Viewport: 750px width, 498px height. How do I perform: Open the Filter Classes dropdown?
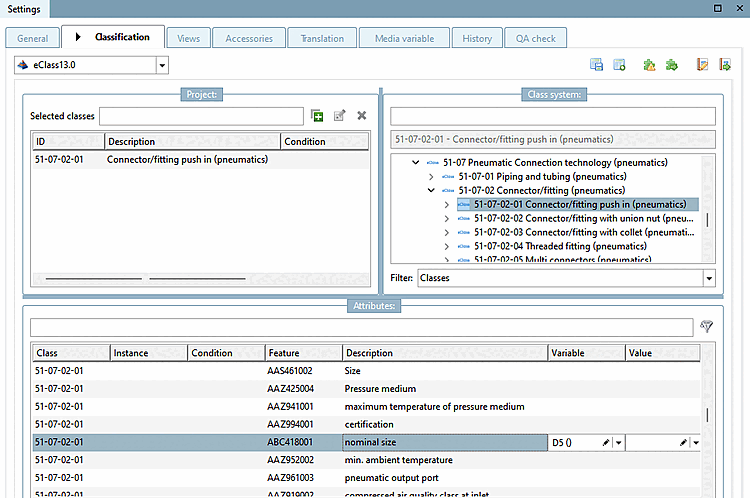click(x=709, y=278)
